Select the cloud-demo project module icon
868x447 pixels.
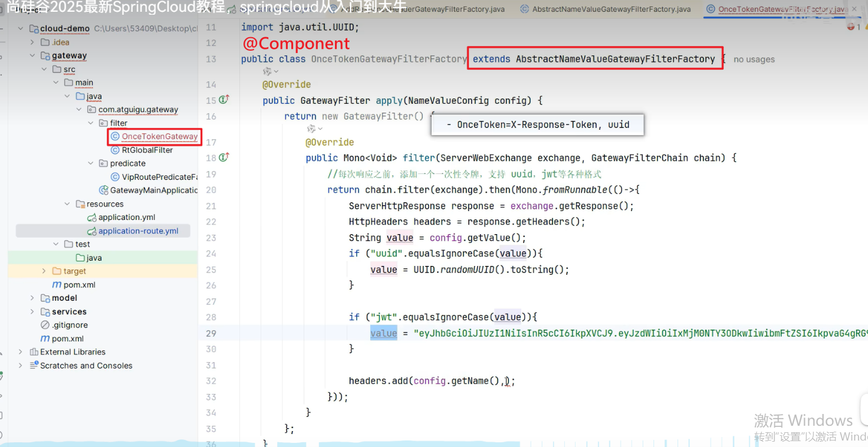(34, 29)
